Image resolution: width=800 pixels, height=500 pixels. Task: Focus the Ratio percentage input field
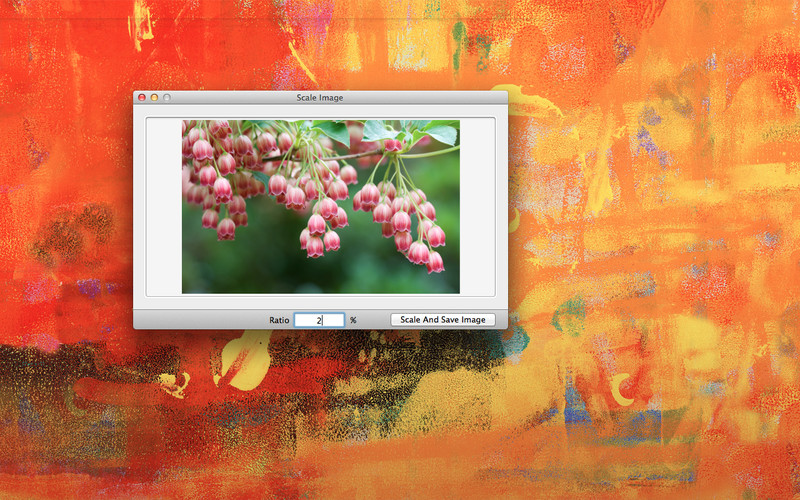[319, 320]
